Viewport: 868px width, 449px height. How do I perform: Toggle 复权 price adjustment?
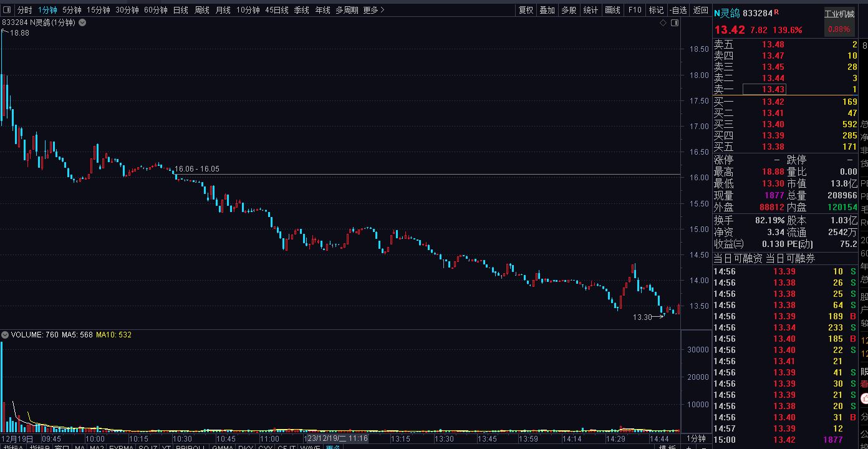(526, 10)
